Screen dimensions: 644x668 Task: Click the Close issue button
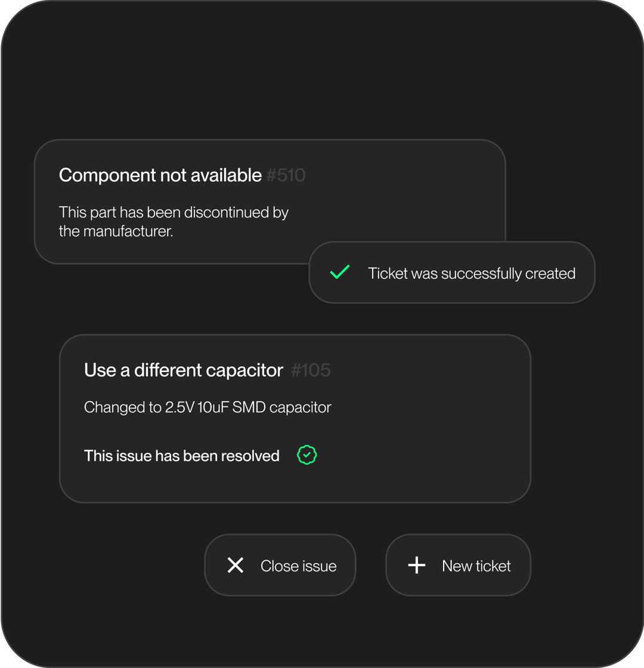(x=280, y=565)
